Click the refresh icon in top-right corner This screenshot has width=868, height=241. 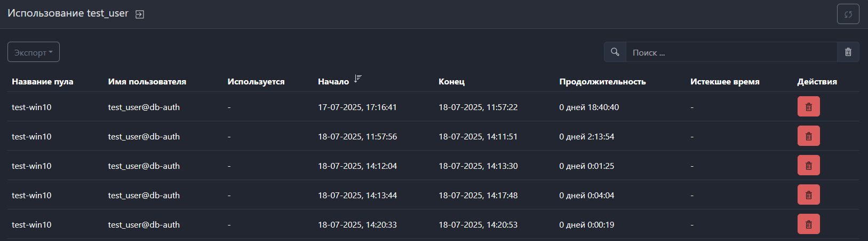[x=848, y=14]
